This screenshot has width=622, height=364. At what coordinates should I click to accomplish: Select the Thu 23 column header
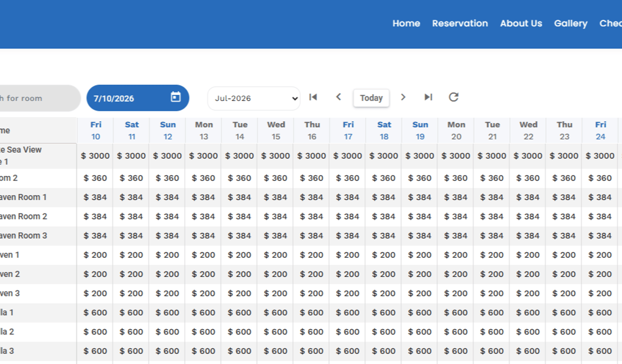[x=564, y=131]
